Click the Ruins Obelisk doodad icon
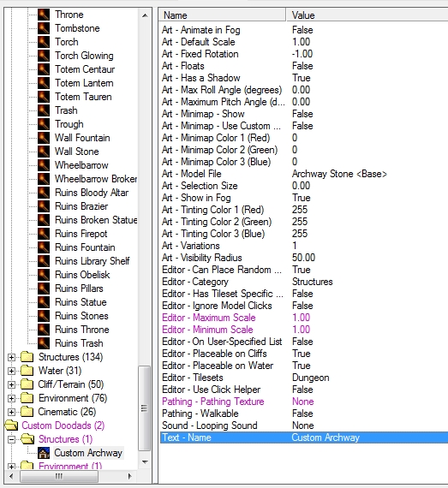The height and width of the screenshot is (488, 448). pyautogui.click(x=44, y=275)
